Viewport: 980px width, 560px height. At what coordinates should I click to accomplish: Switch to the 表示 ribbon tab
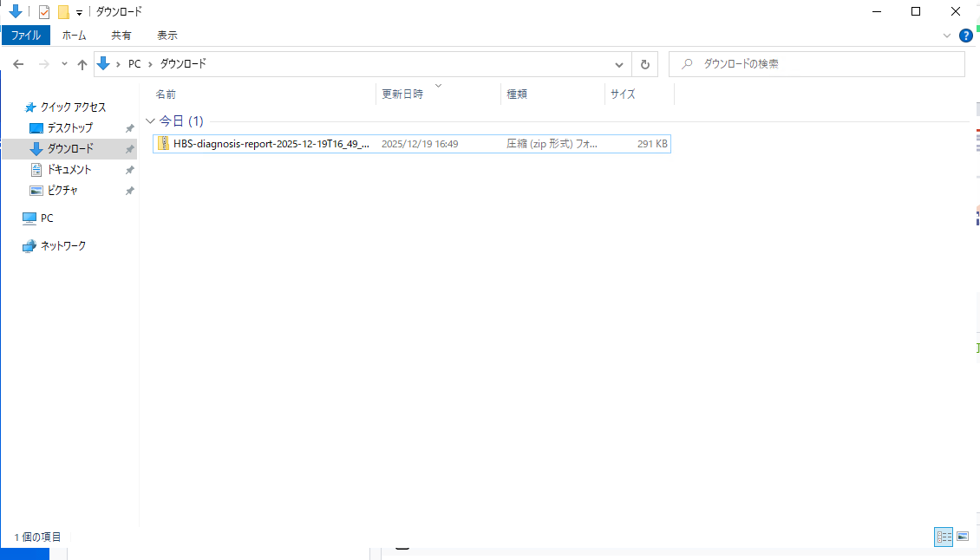point(167,36)
